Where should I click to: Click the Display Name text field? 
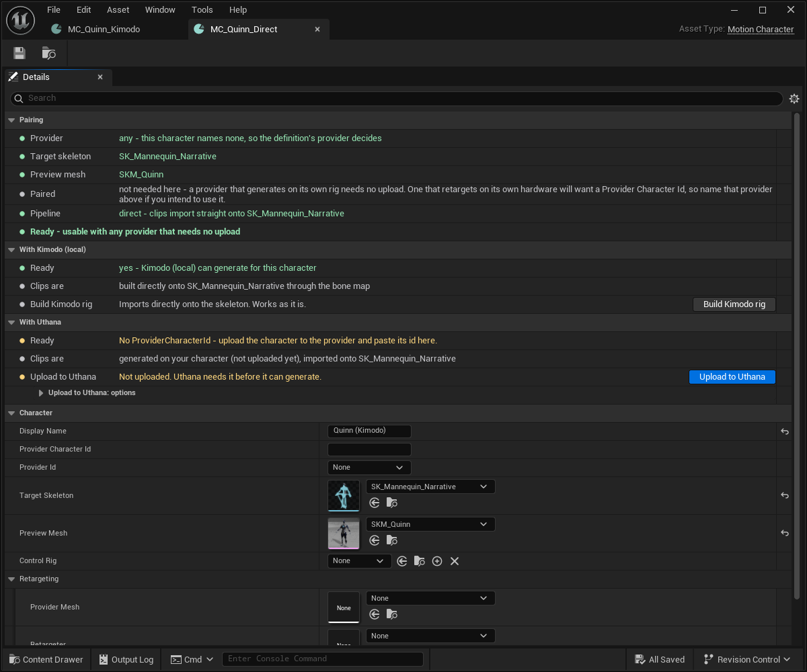(369, 431)
